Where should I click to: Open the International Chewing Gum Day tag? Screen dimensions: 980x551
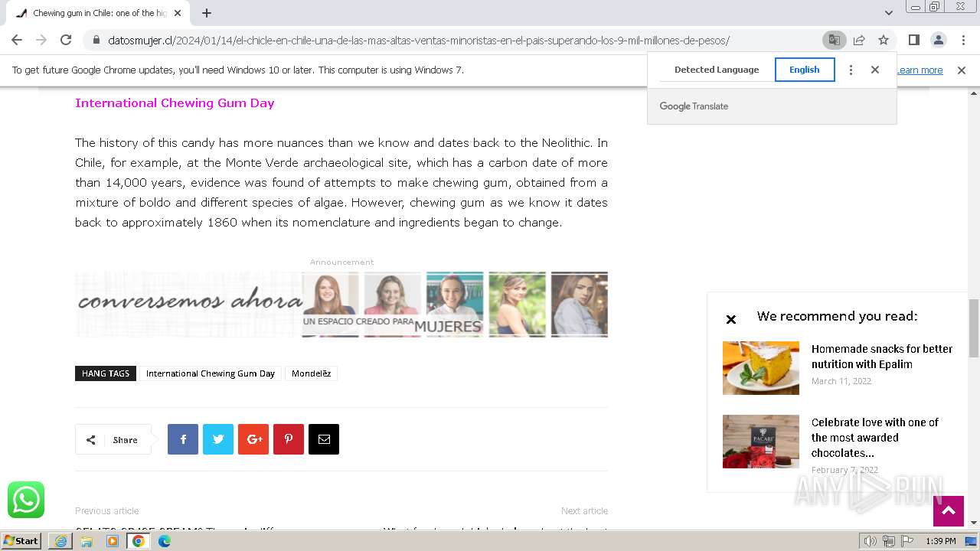click(211, 373)
